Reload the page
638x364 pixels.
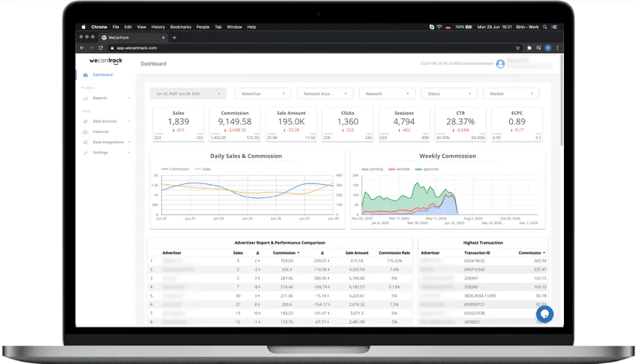pos(100,48)
